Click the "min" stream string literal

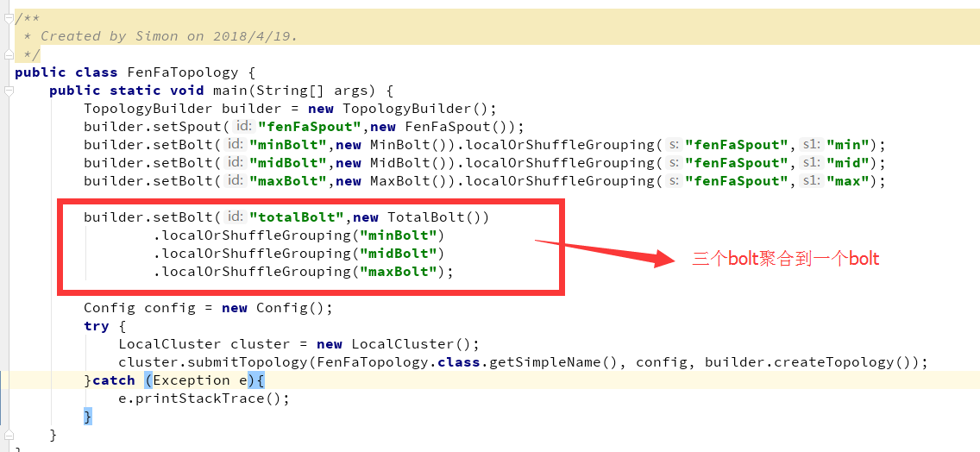click(848, 145)
